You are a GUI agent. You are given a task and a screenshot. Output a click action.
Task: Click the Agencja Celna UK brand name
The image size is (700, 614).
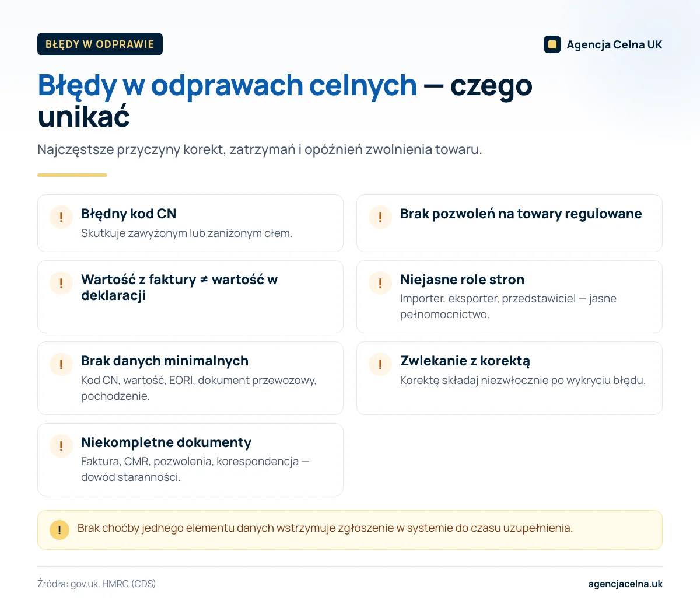614,44
